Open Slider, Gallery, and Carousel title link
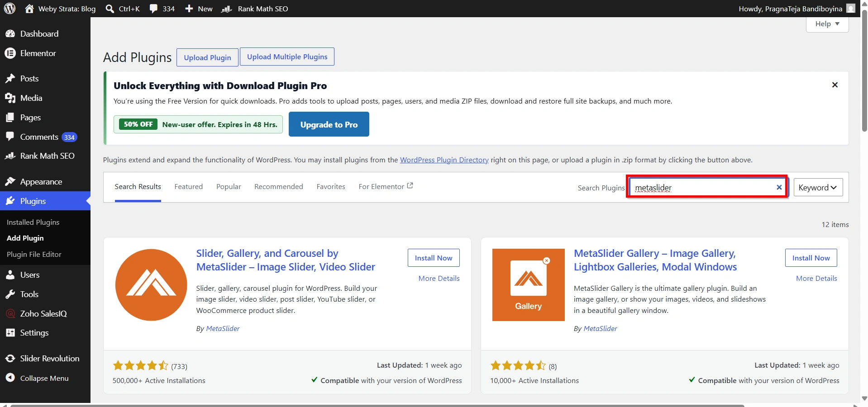This screenshot has width=868, height=407. coord(286,260)
